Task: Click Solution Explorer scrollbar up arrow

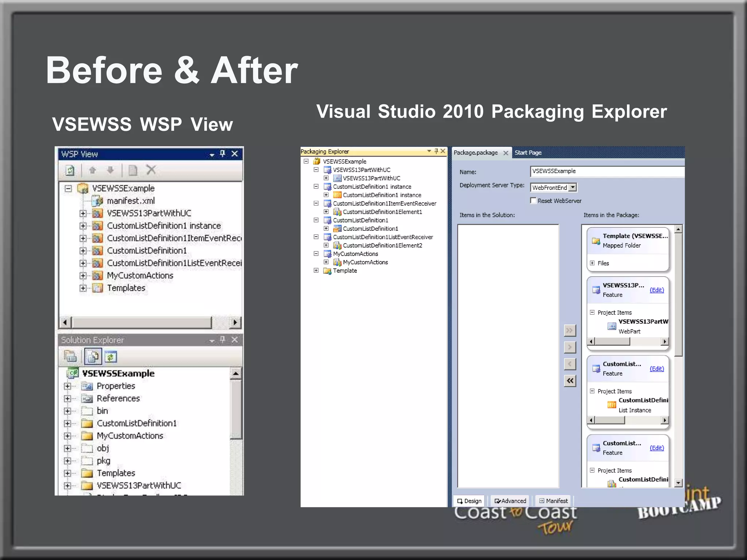Action: [236, 373]
